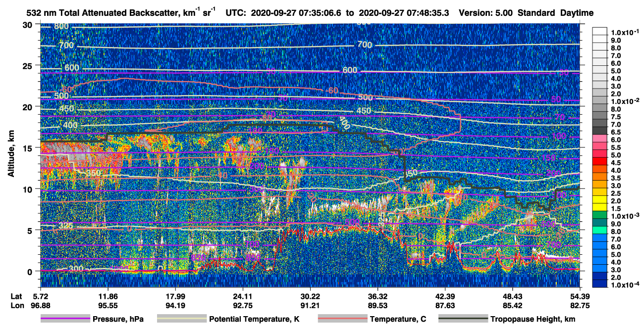Image resolution: width=644 pixels, height=330 pixels.
Task: Click the 'Lon' row label
Action: 17,305
